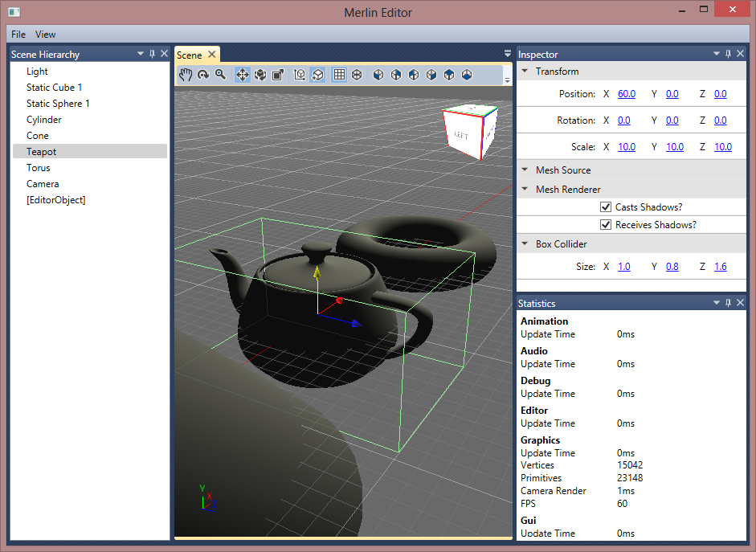
Task: Open the Inspector panel dropdown arrow
Action: [x=717, y=54]
